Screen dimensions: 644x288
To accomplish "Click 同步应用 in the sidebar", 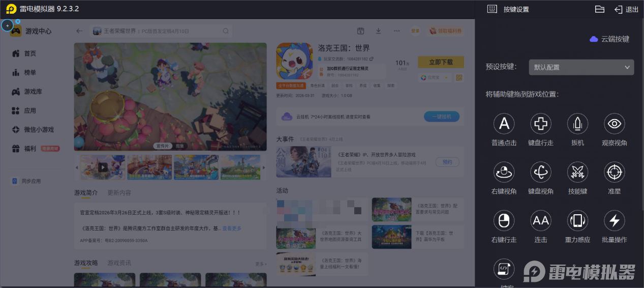I will point(26,181).
